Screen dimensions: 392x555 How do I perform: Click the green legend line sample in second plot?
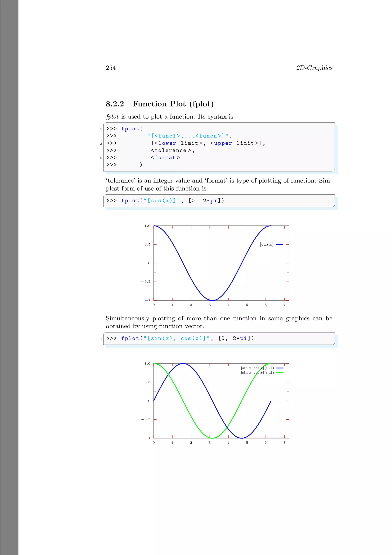(x=279, y=373)
